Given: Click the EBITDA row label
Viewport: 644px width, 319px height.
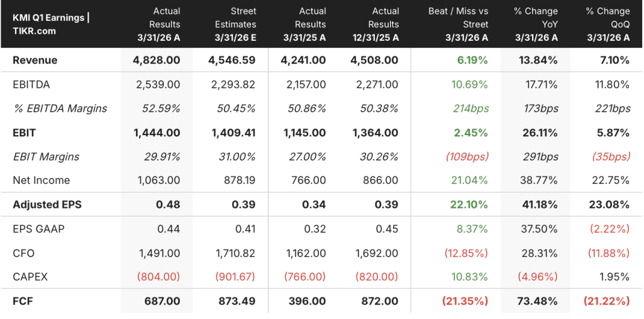Looking at the screenshot, I should click(31, 85).
